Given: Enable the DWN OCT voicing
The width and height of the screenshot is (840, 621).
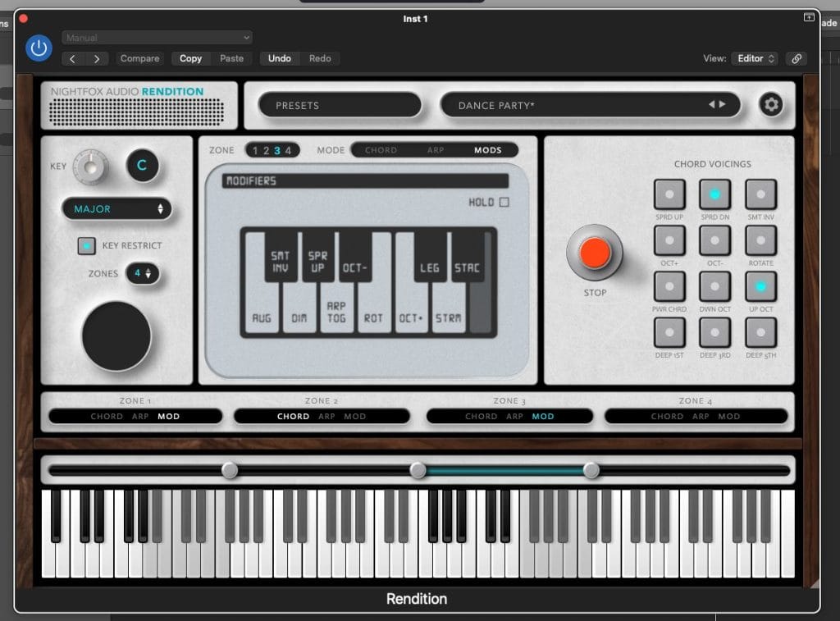Looking at the screenshot, I should [714, 286].
